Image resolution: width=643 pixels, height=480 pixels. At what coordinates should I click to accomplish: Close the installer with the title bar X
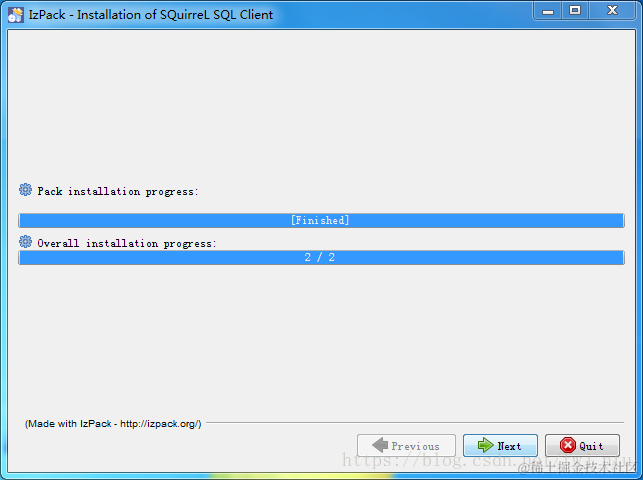tap(612, 11)
